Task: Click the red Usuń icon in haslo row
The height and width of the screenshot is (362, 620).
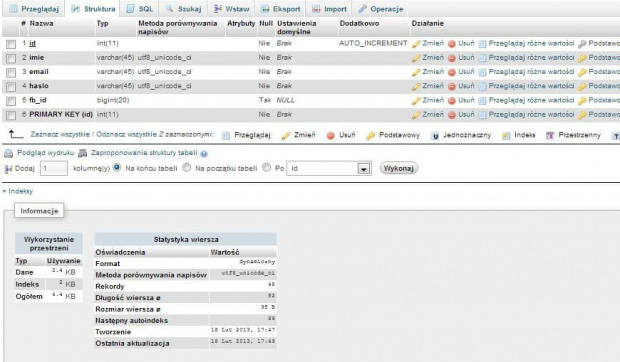Action: point(452,87)
